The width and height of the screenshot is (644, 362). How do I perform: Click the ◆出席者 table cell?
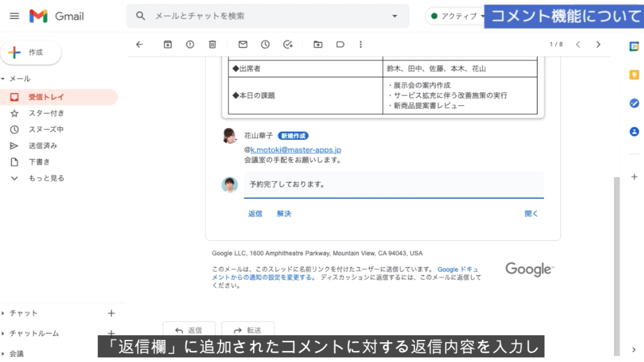click(x=305, y=69)
